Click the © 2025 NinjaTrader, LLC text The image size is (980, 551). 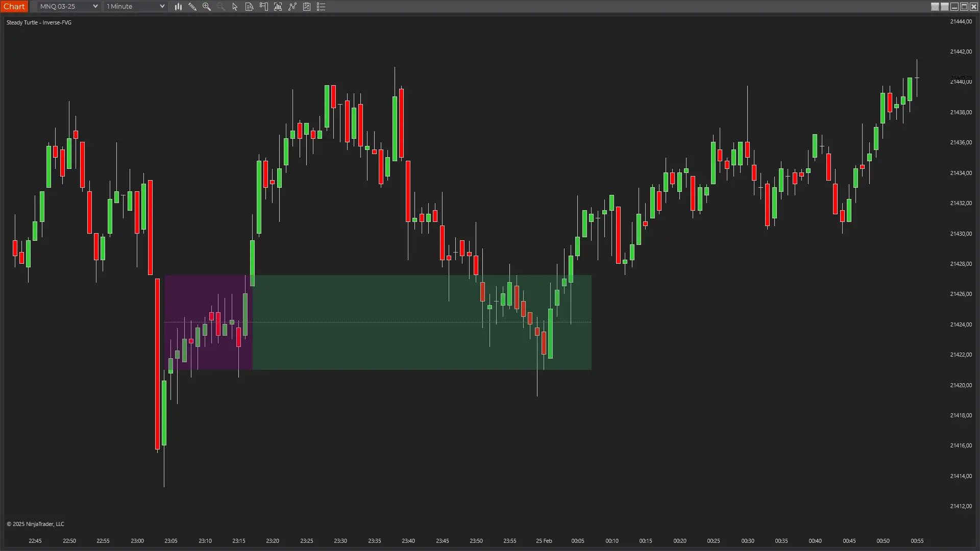36,524
